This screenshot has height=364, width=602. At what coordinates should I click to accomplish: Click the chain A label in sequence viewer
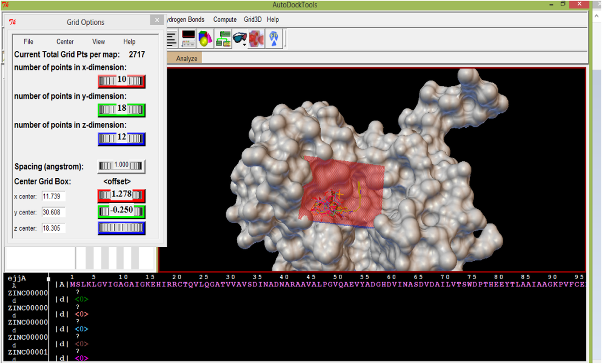tap(62, 284)
